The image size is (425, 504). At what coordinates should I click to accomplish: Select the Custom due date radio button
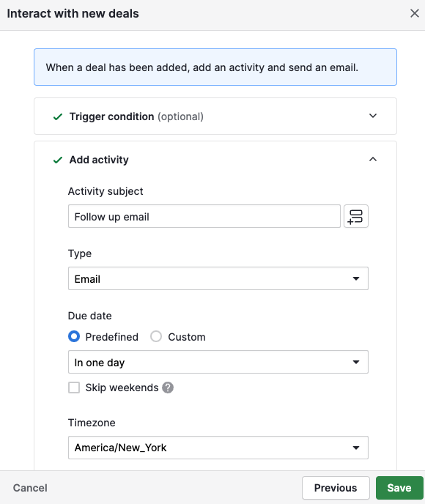click(156, 336)
